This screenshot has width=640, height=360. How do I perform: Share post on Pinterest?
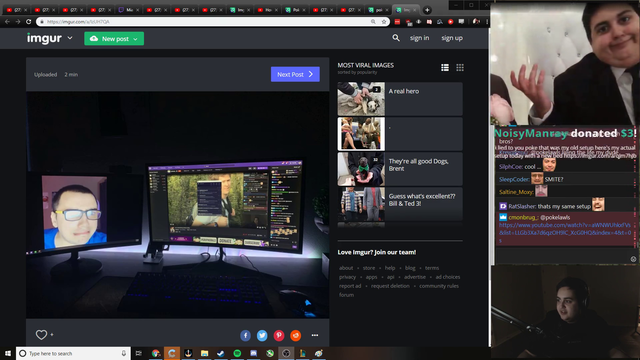point(279,335)
